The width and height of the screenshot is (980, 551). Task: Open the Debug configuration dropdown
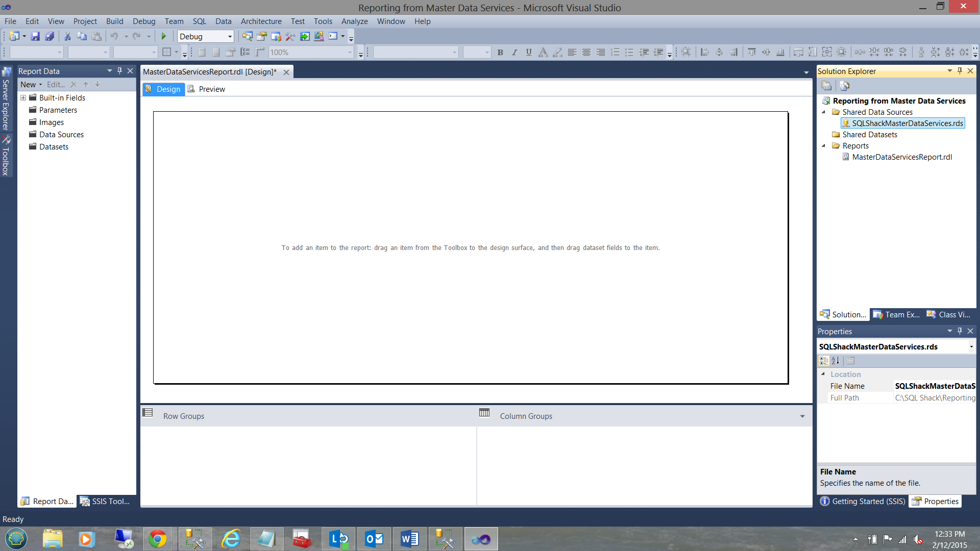click(230, 36)
